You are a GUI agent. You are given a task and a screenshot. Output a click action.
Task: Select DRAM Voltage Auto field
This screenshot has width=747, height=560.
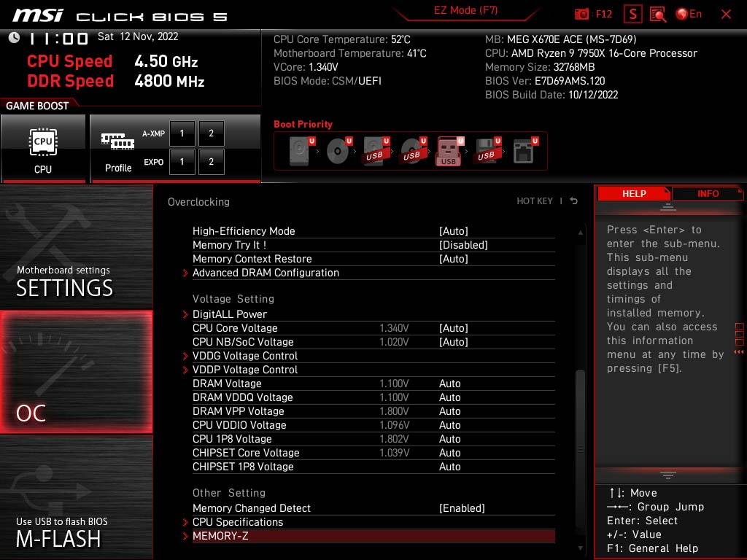point(449,384)
